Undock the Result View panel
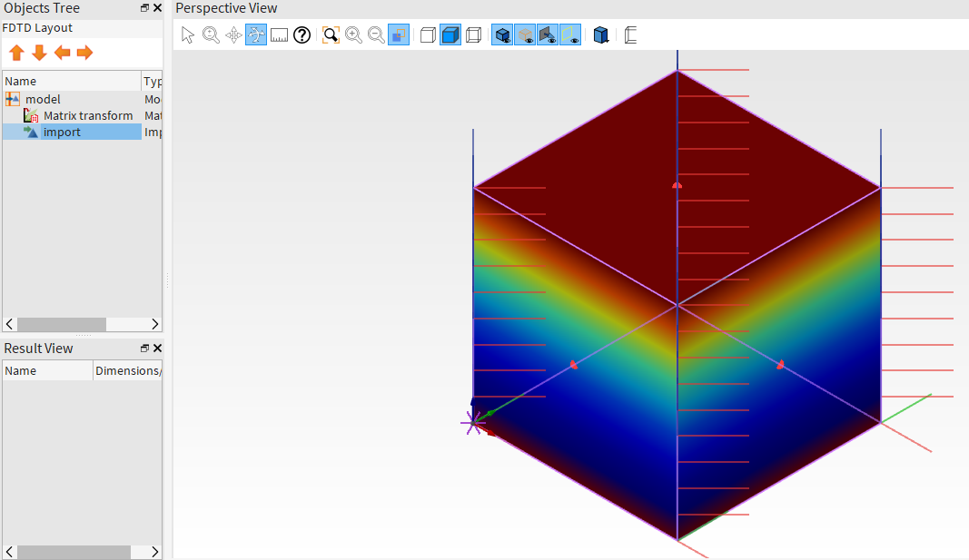Viewport: 969px width, 560px height. click(x=144, y=349)
